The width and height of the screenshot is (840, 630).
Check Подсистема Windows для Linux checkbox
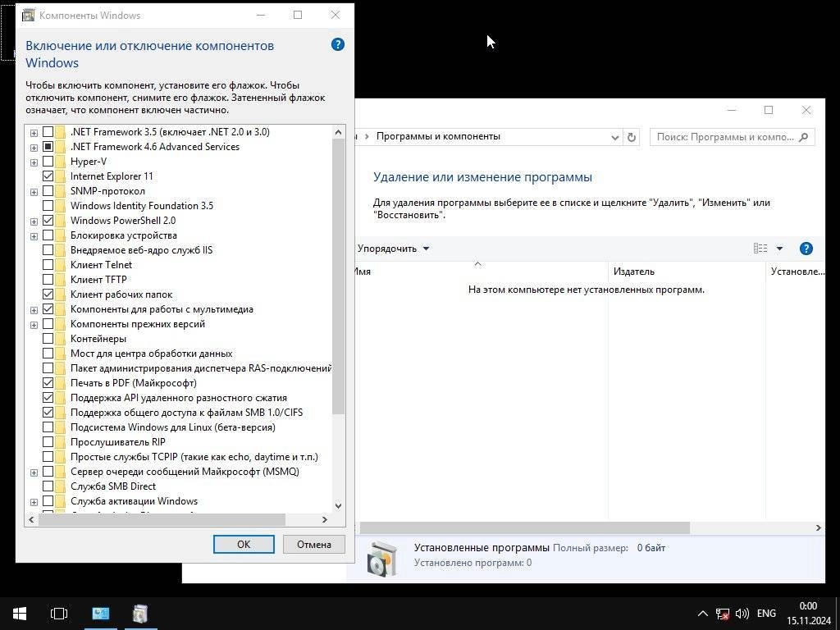(x=48, y=427)
